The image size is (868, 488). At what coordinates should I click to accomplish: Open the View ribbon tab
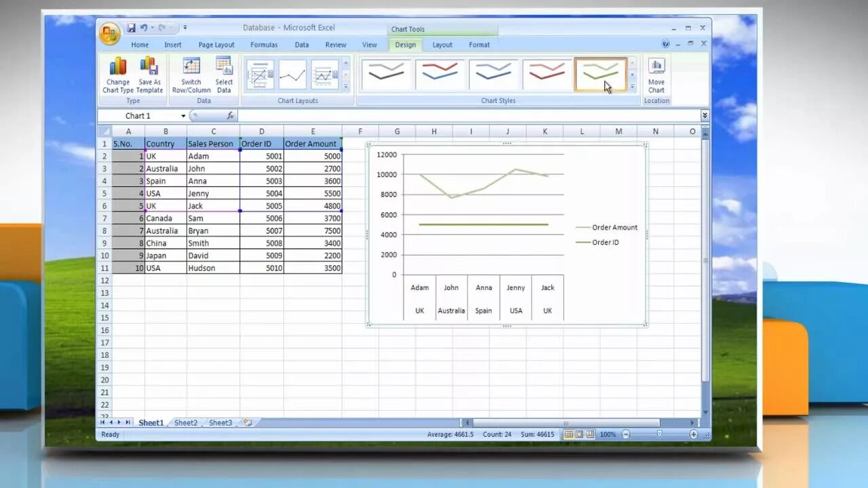370,45
